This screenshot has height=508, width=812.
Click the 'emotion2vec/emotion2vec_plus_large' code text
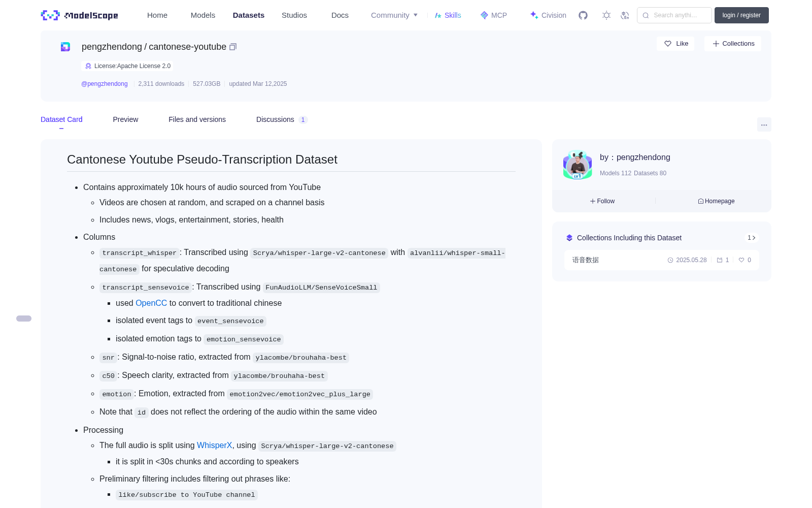coord(300,394)
